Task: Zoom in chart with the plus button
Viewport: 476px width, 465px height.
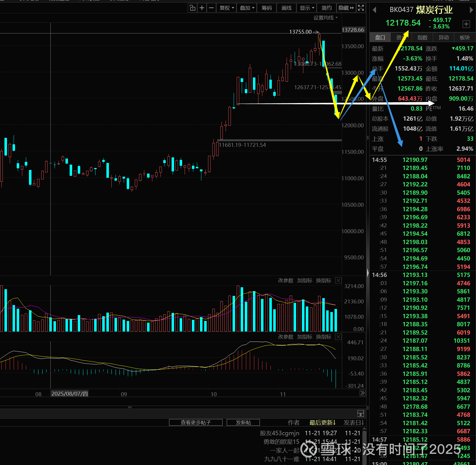Action: point(202,8)
